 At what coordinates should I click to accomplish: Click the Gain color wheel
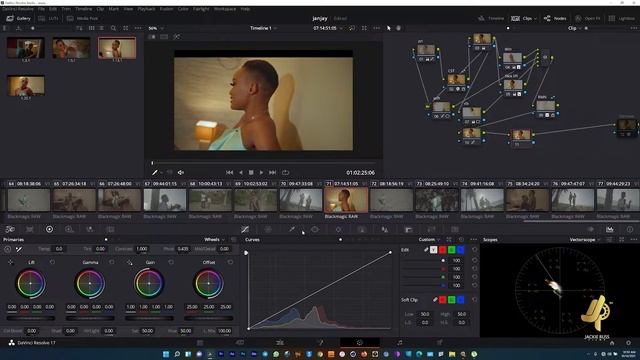[149, 283]
